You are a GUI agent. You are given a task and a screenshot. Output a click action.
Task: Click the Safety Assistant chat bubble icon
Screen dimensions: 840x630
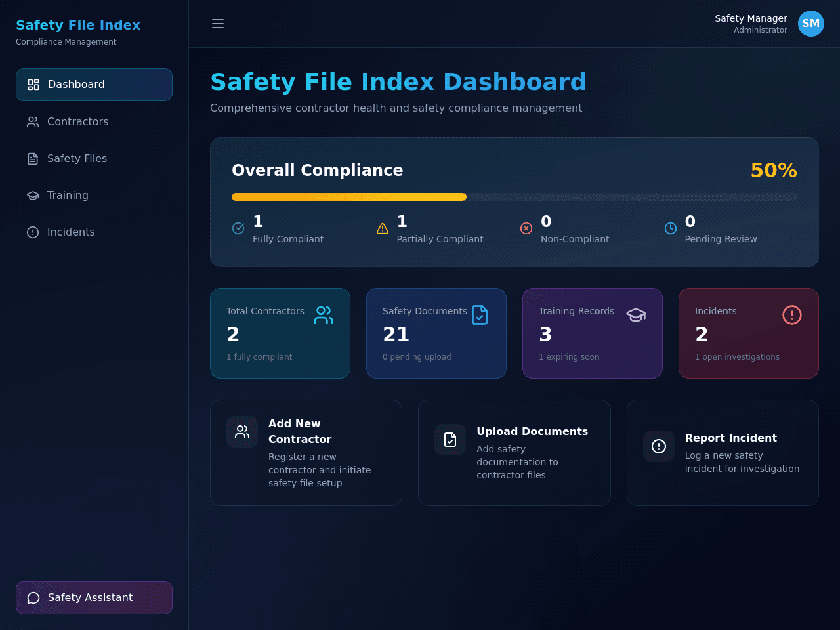(x=33, y=598)
